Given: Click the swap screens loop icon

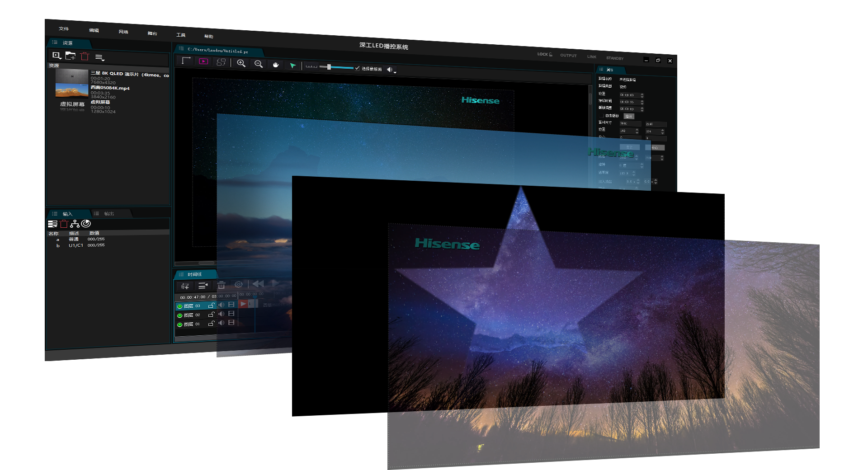Looking at the screenshot, I should 221,62.
